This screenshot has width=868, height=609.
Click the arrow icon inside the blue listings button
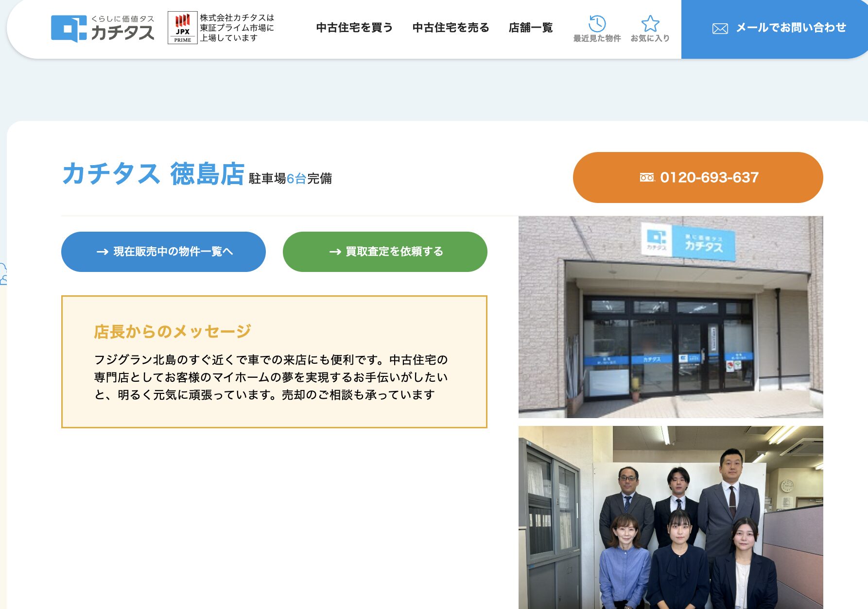coord(102,252)
